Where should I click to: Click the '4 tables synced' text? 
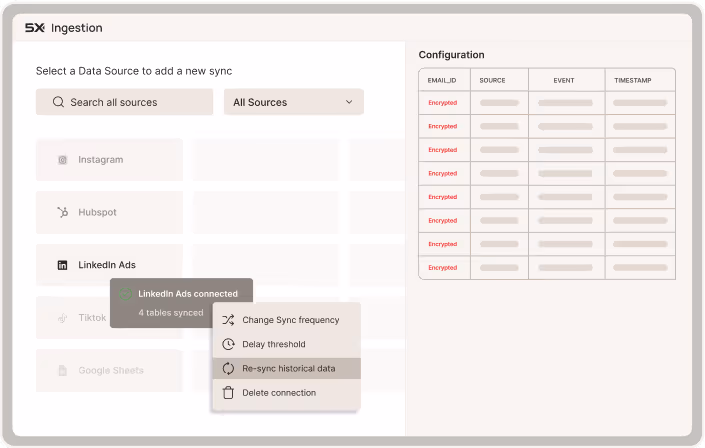click(x=171, y=313)
